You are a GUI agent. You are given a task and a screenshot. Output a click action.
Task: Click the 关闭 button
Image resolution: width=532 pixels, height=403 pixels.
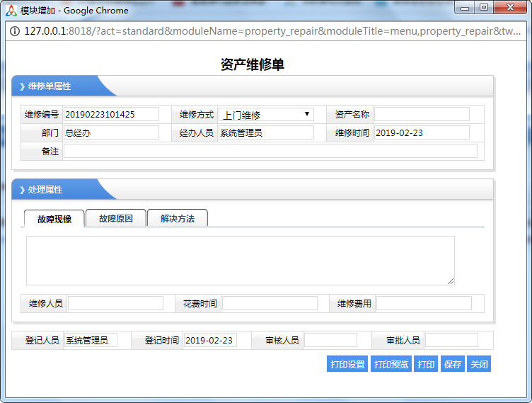click(479, 364)
